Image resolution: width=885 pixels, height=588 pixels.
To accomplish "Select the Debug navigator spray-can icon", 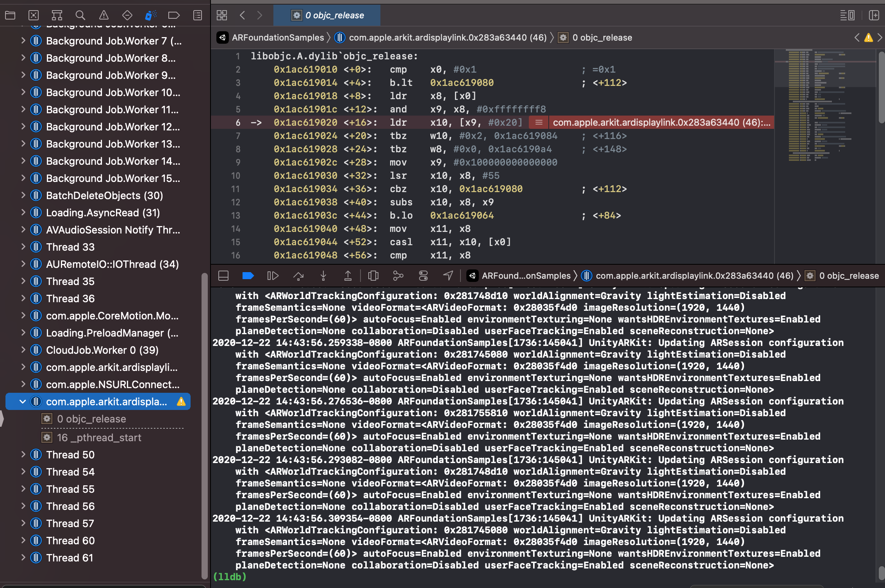I will pyautogui.click(x=150, y=15).
